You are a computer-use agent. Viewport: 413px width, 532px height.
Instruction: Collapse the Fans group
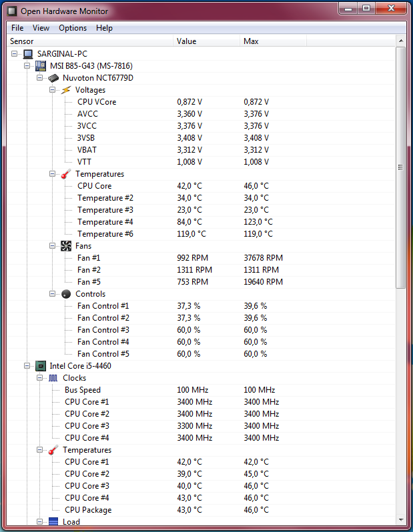point(52,245)
